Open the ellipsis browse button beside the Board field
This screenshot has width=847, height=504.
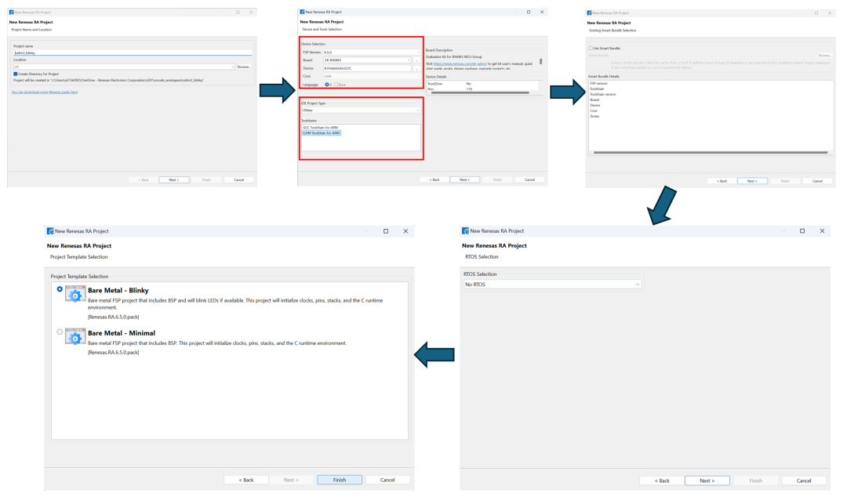point(417,60)
